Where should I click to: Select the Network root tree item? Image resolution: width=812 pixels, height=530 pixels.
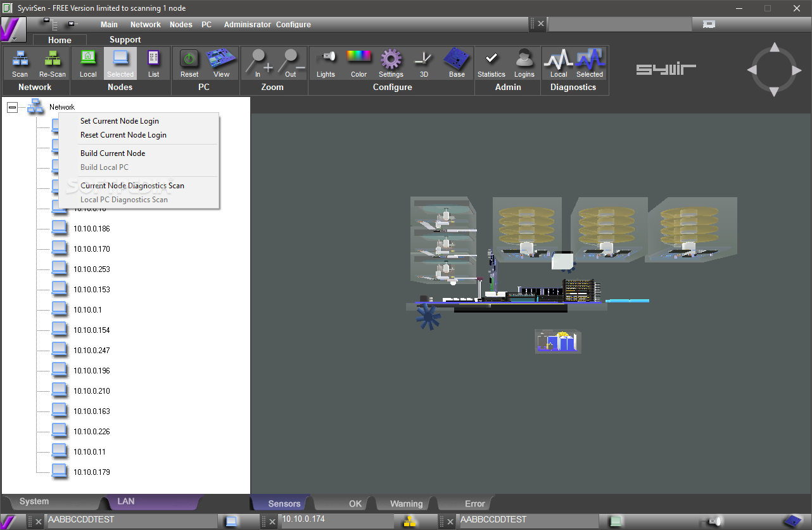(x=62, y=107)
